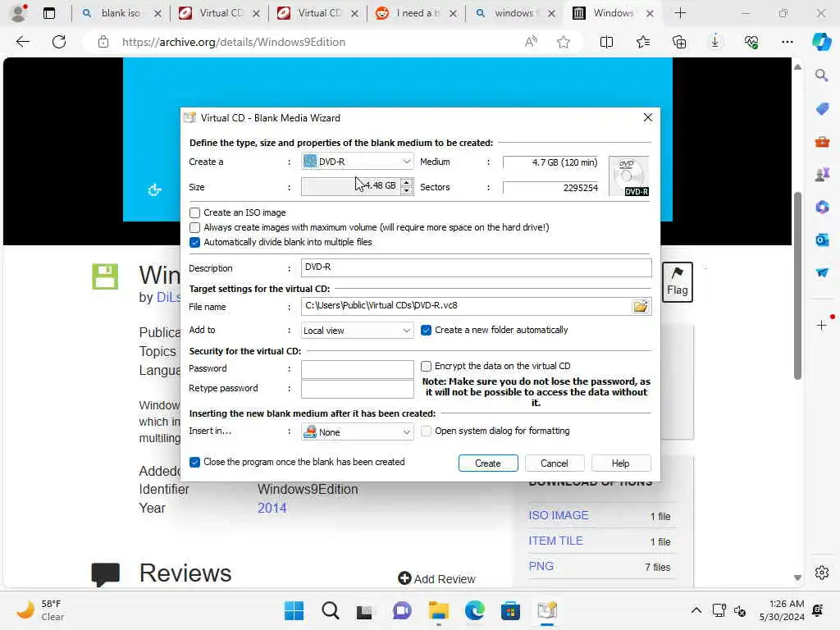Open the Tools briefcase sidebar icon
This screenshot has width=840, height=630.
(822, 142)
